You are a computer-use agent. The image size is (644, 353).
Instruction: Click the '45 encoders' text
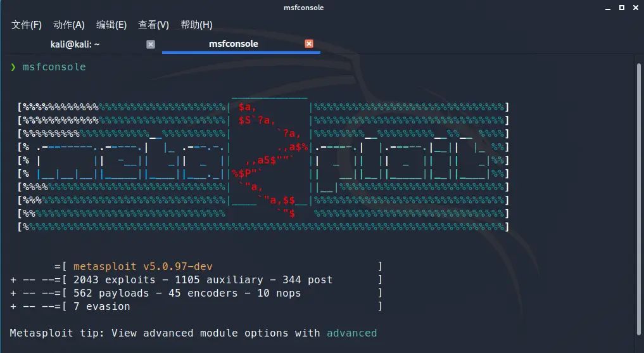tap(203, 293)
